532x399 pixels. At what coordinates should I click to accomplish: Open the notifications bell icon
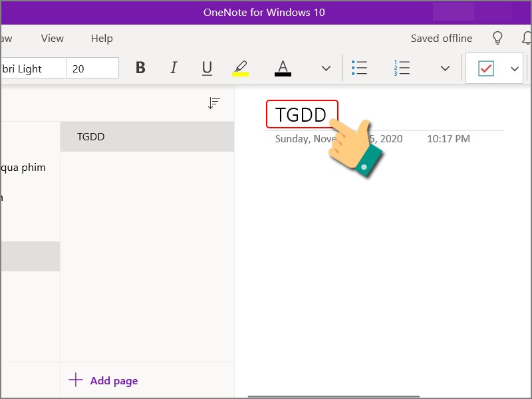[527, 38]
